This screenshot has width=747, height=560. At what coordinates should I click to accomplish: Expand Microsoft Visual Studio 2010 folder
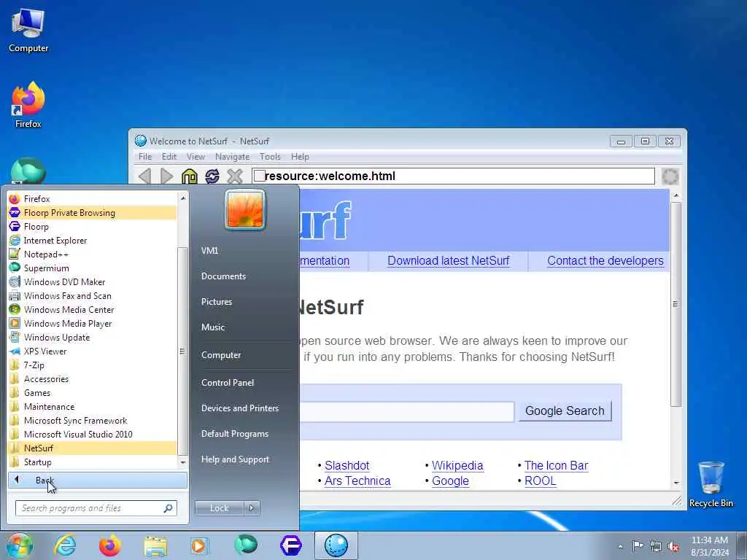click(x=92, y=434)
